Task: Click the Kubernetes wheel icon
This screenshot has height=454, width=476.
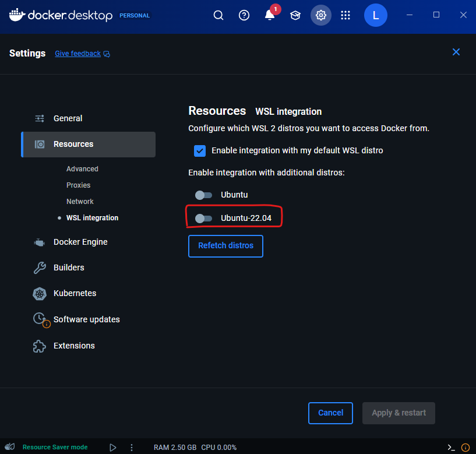Action: tap(40, 294)
